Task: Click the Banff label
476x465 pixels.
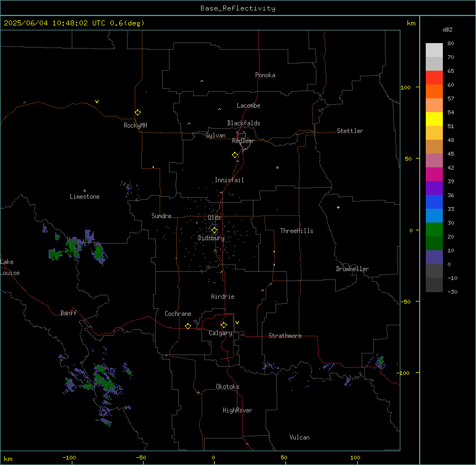Action: point(68,313)
